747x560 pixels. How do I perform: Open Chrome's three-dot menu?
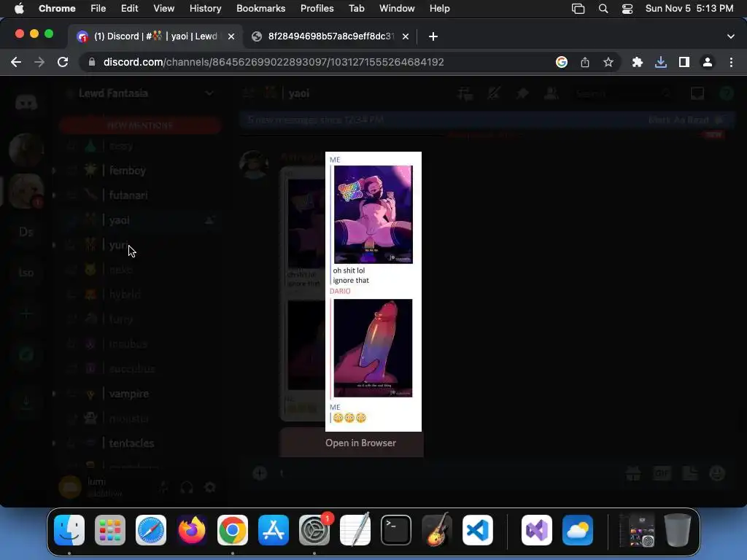coord(731,63)
